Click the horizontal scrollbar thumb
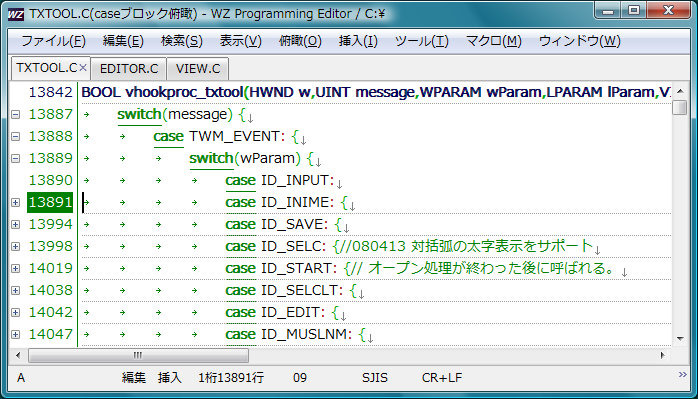Screen dimensions: 698x399 pos(138,355)
